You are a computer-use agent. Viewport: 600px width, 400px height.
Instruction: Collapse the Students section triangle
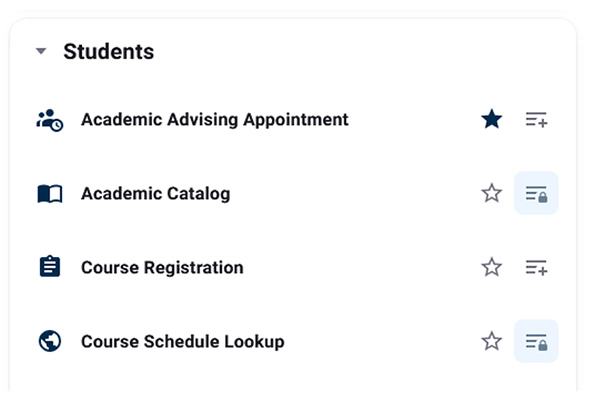[41, 51]
